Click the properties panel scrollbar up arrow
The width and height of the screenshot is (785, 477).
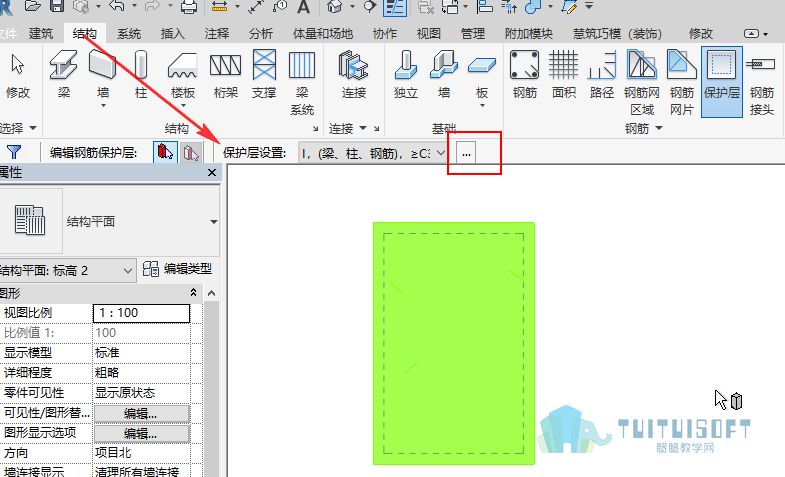(212, 293)
